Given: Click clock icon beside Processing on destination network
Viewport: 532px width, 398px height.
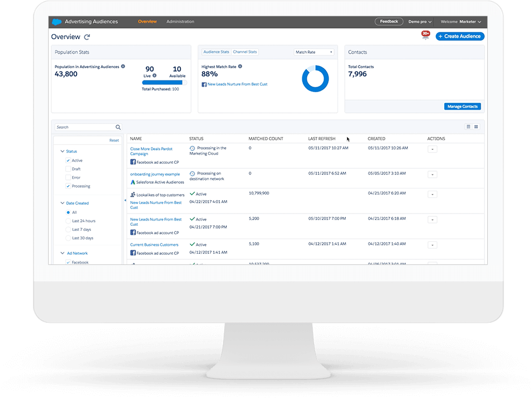Looking at the screenshot, I should click(x=192, y=174).
